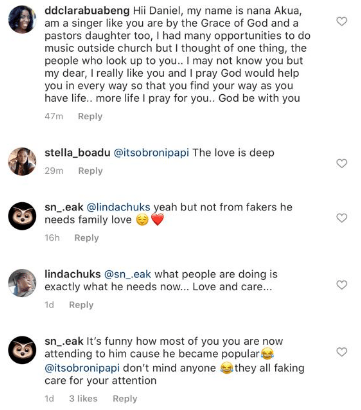
Task: Reply to lindachuks's comment
Action: click(81, 305)
